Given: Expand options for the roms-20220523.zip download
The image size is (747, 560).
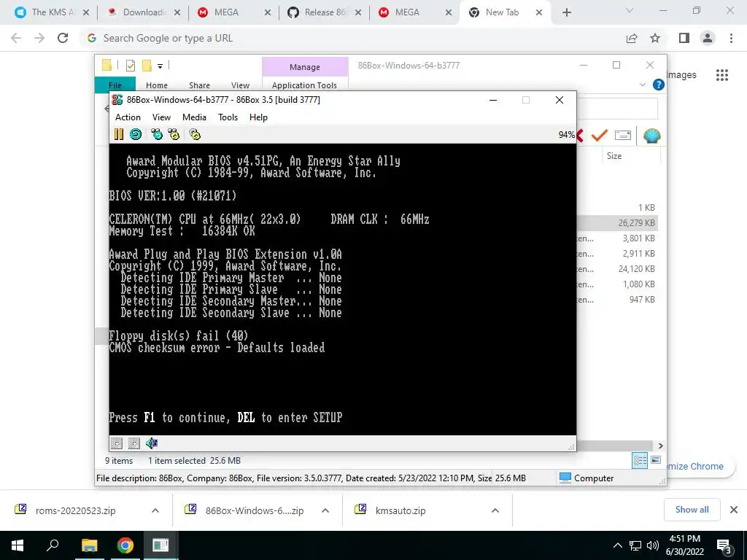Looking at the screenshot, I should 155,510.
